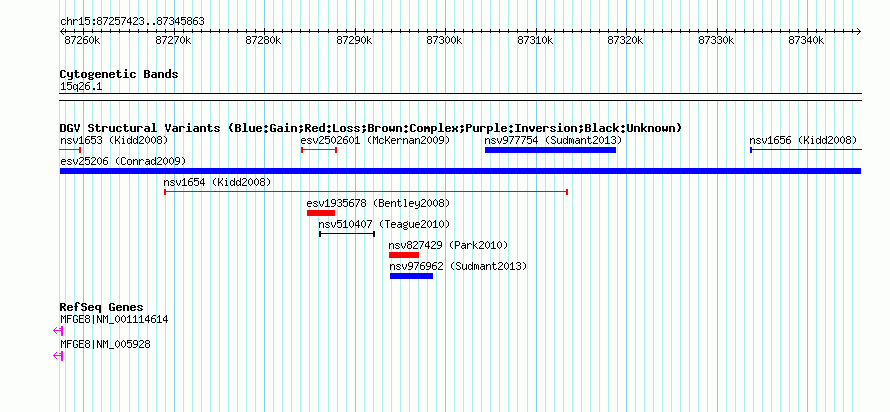Click the Cytogenetic Bands track title
The image size is (890, 412).
tap(119, 74)
